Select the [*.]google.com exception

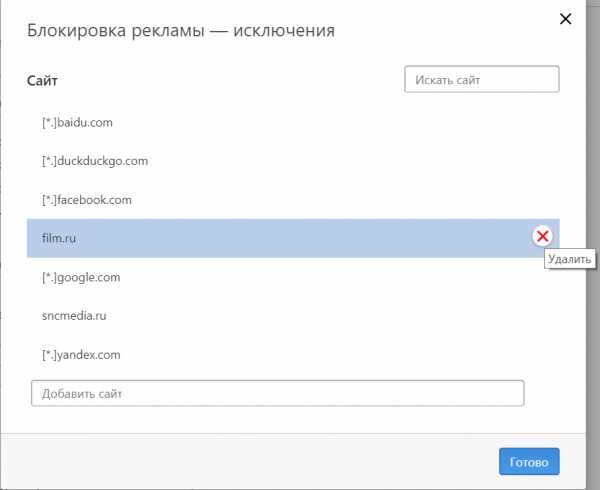[x=82, y=277]
